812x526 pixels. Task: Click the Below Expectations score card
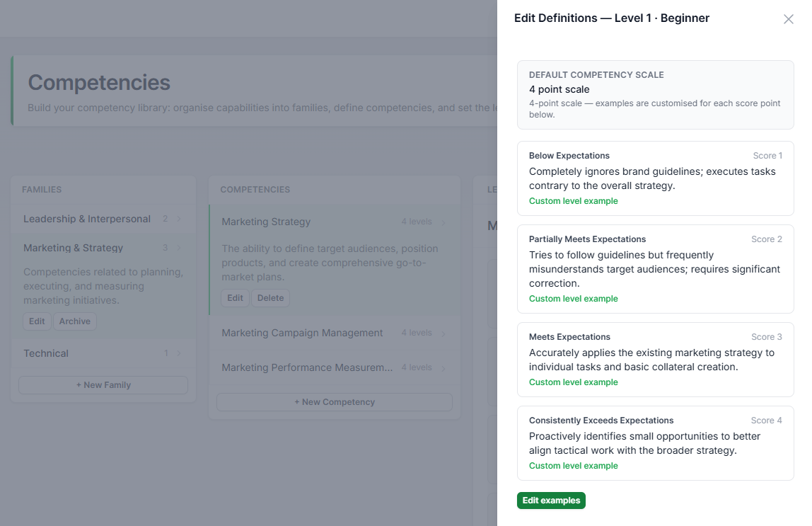click(655, 178)
